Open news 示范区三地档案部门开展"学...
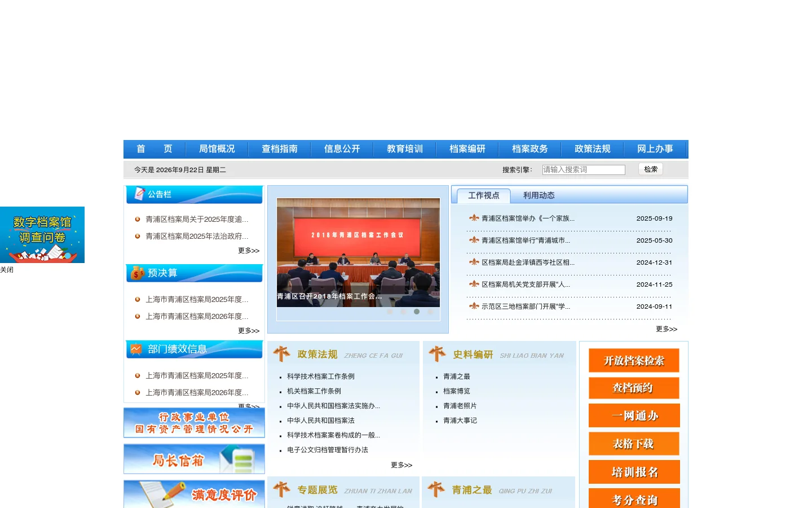This screenshot has width=812, height=508. pyautogui.click(x=526, y=306)
